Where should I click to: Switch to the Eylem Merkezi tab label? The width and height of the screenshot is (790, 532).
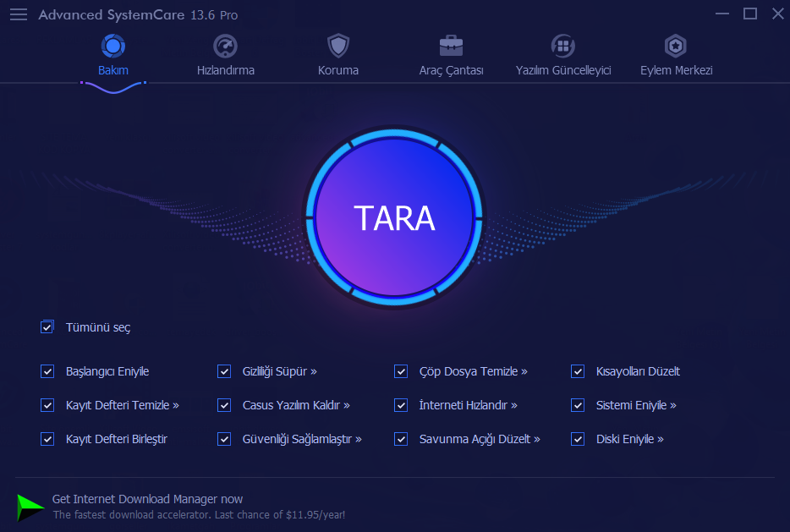click(676, 70)
